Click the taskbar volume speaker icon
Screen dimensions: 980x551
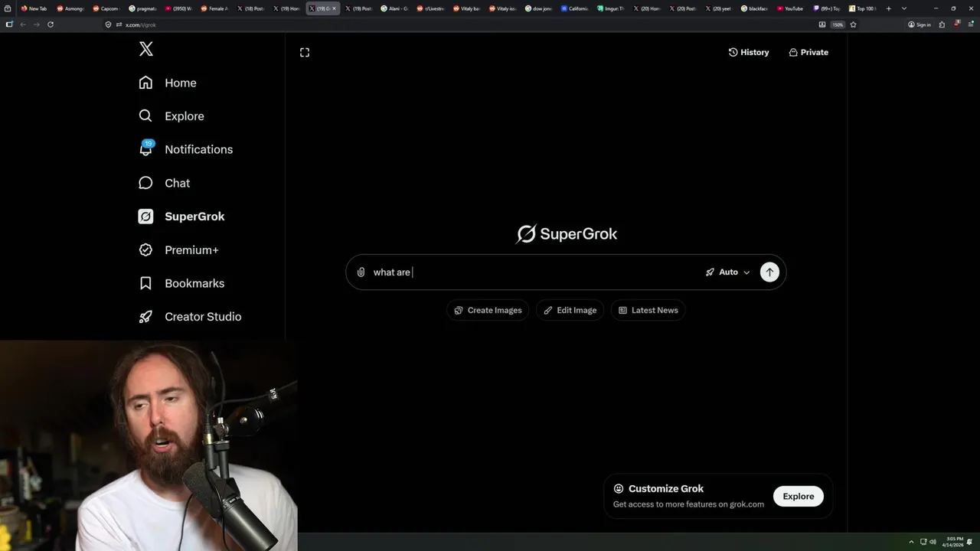[x=934, y=542]
